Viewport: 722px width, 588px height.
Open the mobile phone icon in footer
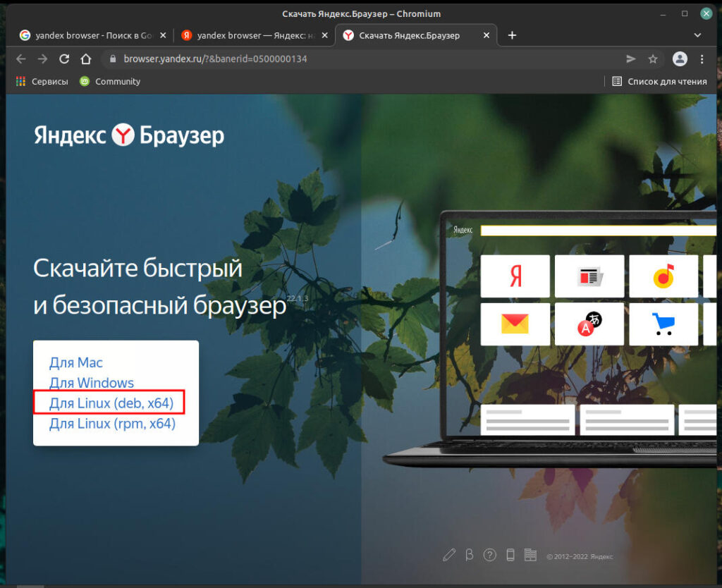pyautogui.click(x=510, y=555)
